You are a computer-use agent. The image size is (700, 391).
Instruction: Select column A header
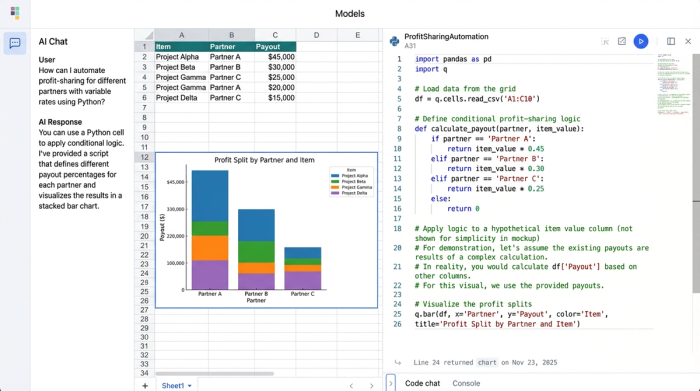pyautogui.click(x=181, y=35)
